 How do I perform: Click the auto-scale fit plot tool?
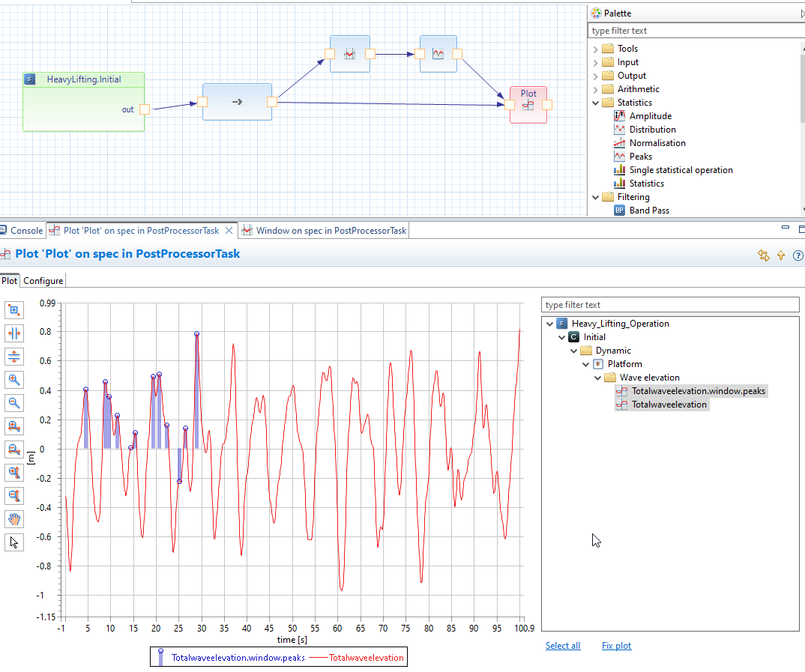tap(13, 310)
